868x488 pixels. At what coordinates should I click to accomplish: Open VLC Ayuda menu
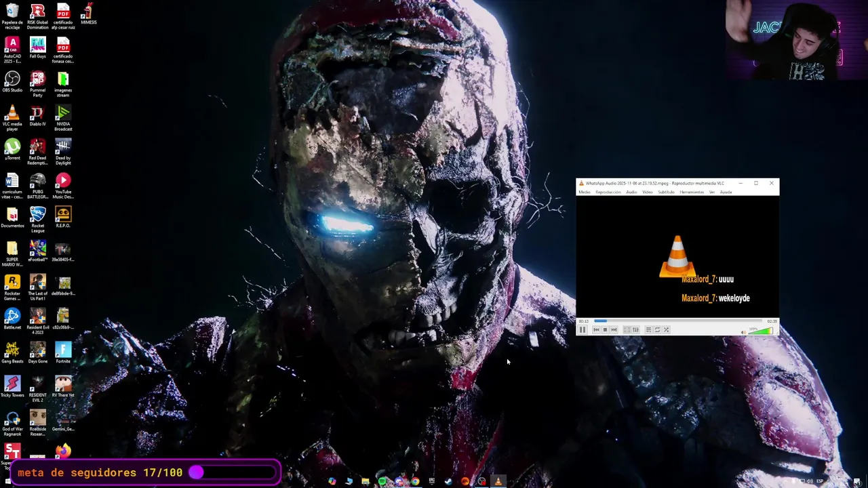(x=726, y=192)
